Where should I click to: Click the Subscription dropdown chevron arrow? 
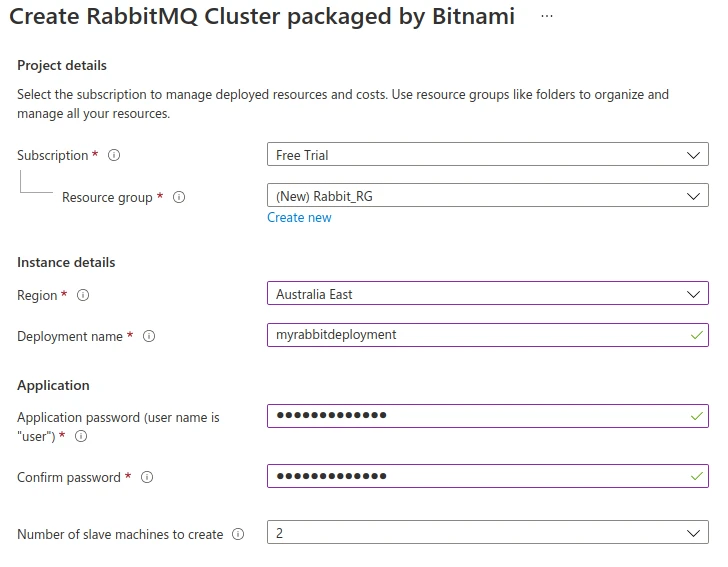pyautogui.click(x=694, y=156)
